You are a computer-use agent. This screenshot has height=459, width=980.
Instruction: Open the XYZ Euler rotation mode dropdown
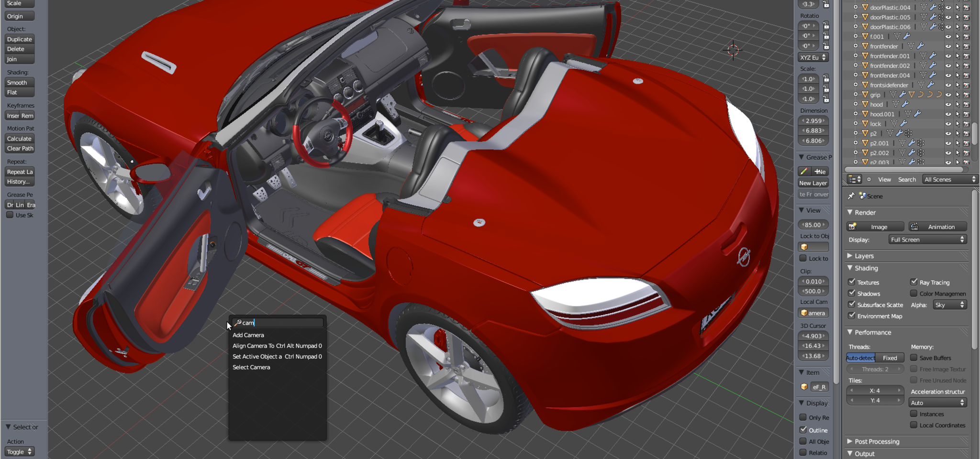[x=813, y=57]
